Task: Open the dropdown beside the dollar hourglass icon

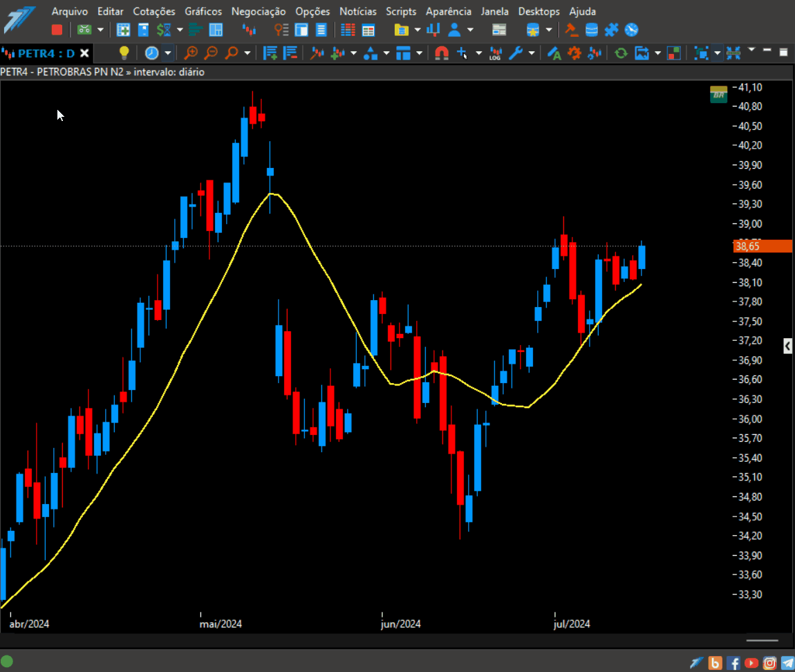Action: tap(180, 30)
